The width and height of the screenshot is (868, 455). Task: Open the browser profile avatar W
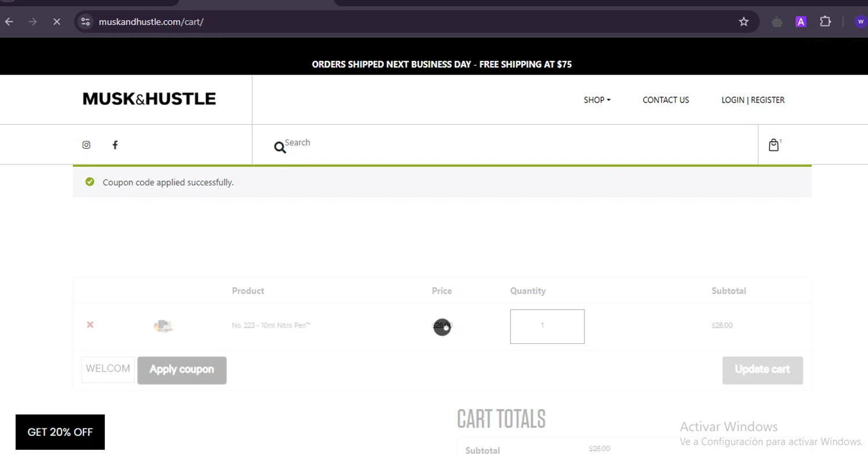pyautogui.click(x=860, y=21)
